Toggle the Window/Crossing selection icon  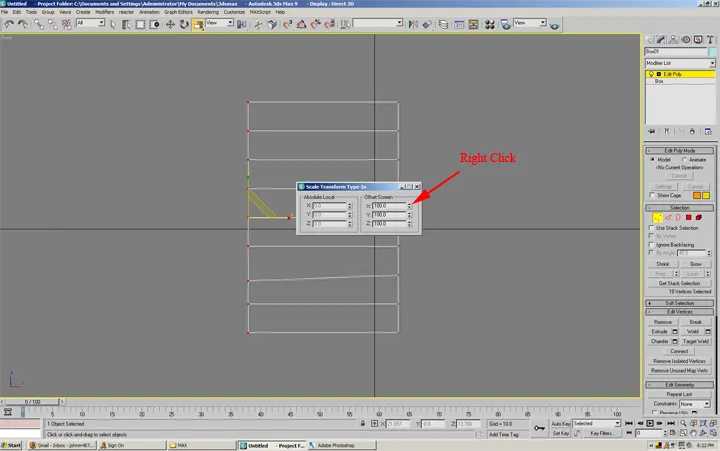tap(154, 24)
